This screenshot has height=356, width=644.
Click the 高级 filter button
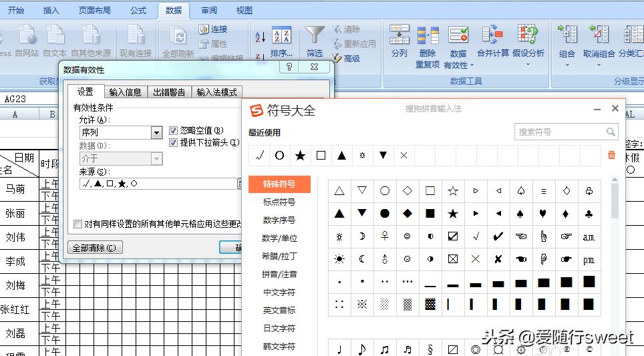point(346,58)
